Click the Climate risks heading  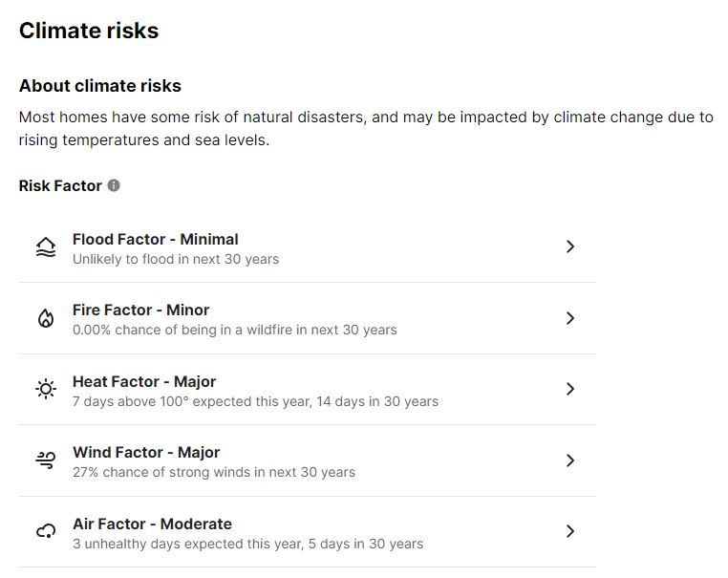click(x=89, y=31)
